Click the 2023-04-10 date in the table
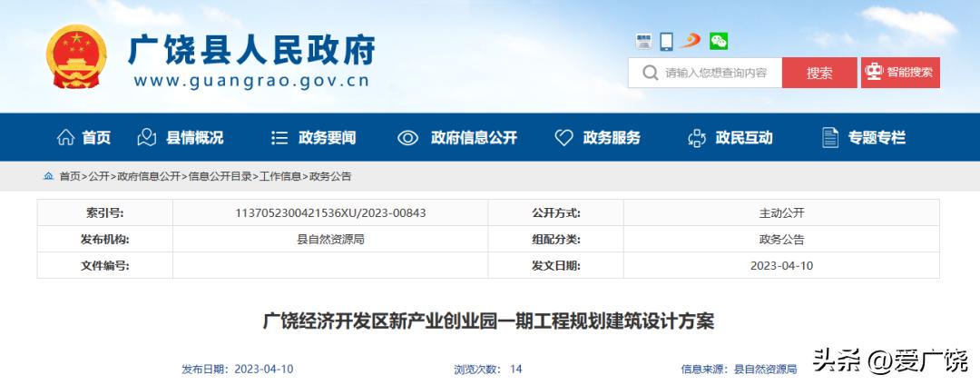This screenshot has height=385, width=980. point(782,266)
